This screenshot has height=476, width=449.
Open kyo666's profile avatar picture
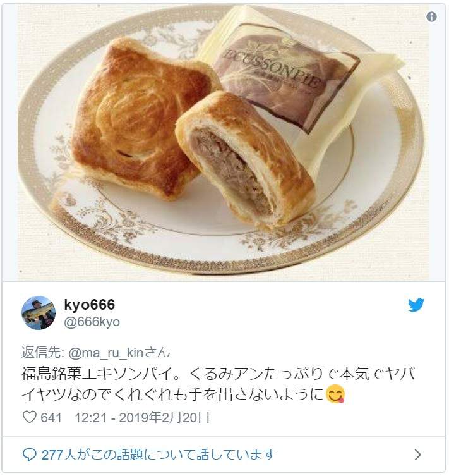(39, 313)
